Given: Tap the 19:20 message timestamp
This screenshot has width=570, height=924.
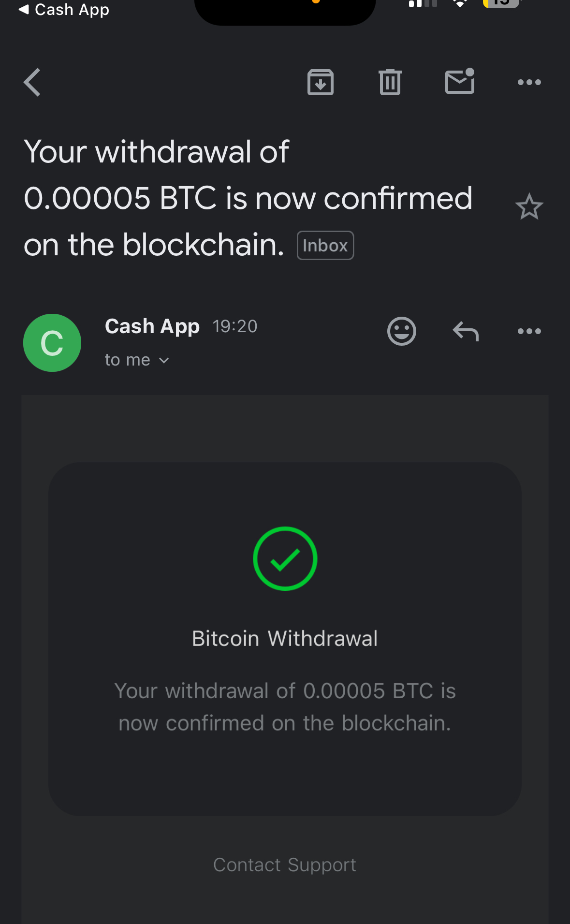Looking at the screenshot, I should coord(235,326).
